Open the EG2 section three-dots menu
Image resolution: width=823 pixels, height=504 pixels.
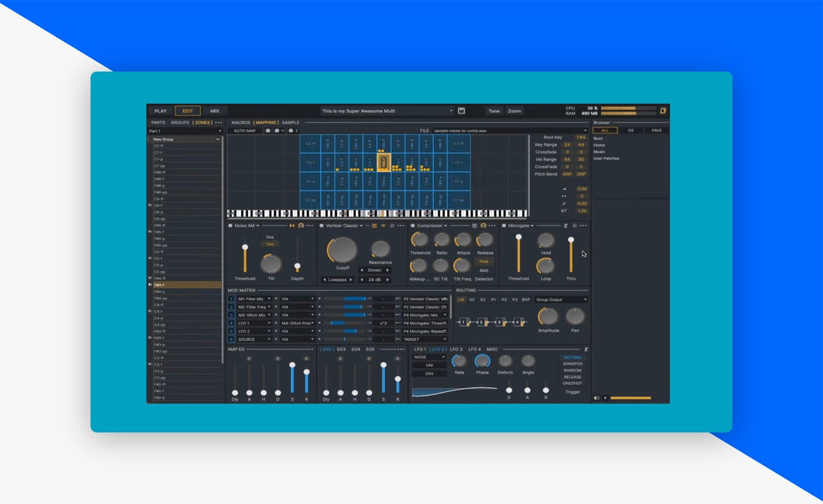coord(401,349)
